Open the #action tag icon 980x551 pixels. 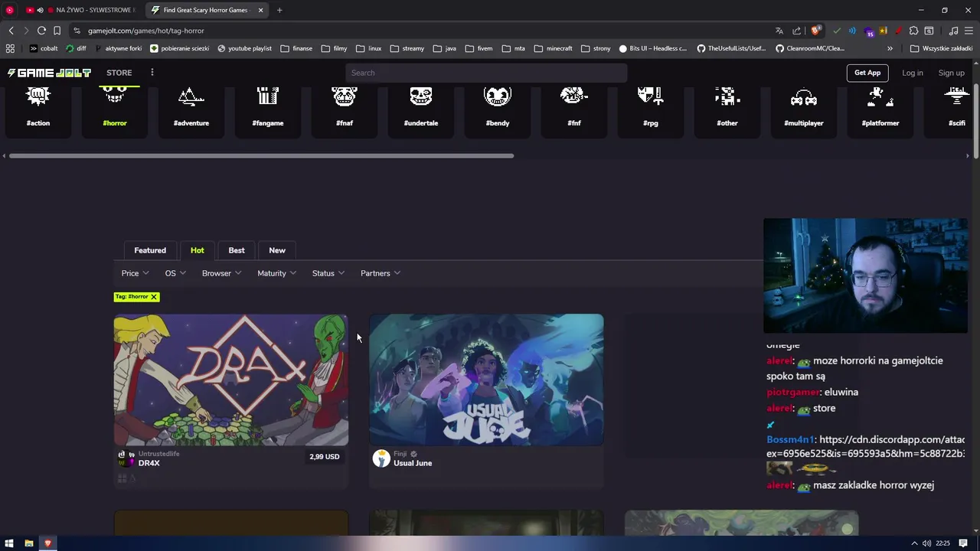pyautogui.click(x=38, y=98)
